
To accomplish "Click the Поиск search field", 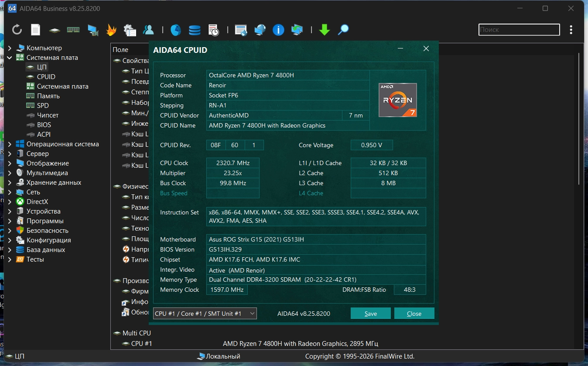I will click(x=519, y=30).
